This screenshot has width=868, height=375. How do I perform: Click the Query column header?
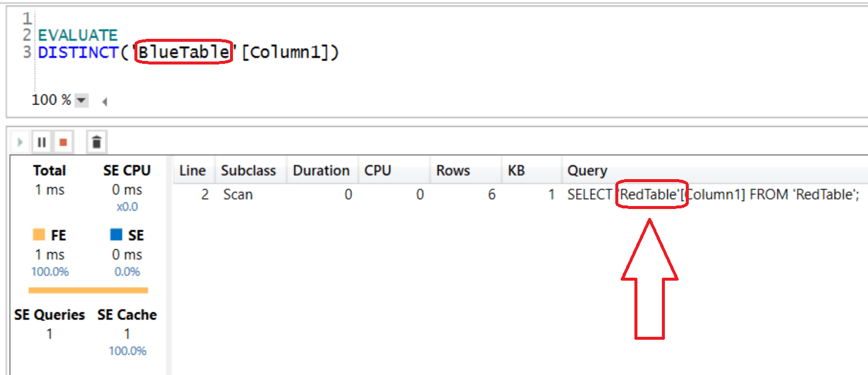tap(587, 170)
